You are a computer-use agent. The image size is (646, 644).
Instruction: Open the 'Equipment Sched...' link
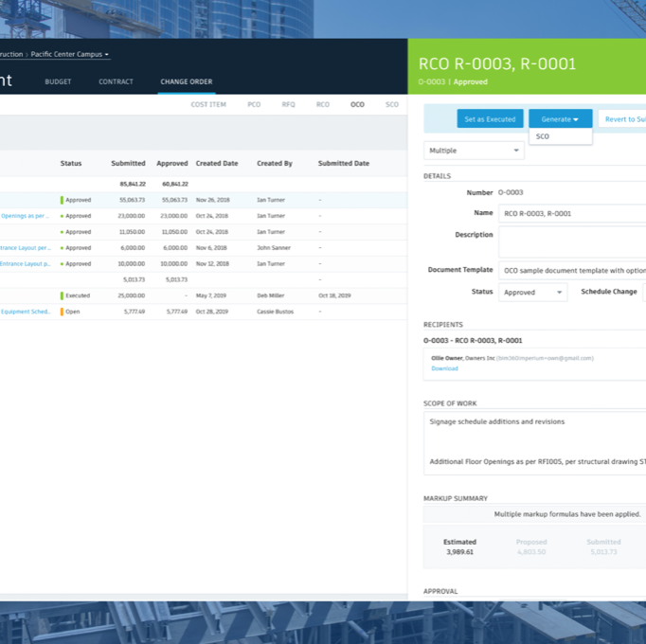coord(26,312)
